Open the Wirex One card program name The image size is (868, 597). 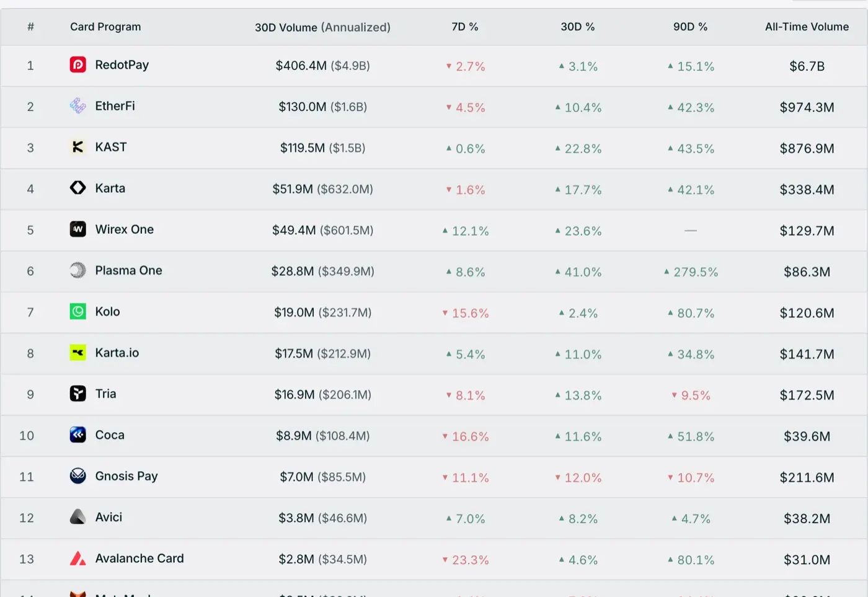tap(125, 229)
